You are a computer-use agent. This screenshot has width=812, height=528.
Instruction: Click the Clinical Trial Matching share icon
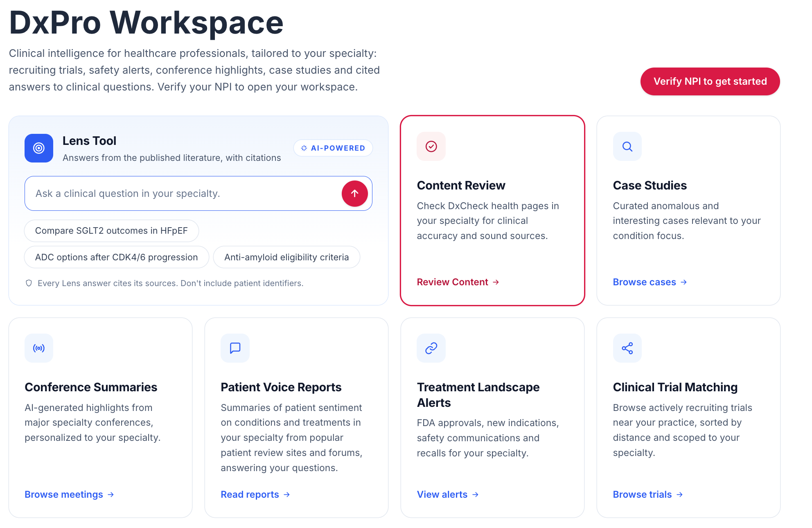click(x=627, y=348)
